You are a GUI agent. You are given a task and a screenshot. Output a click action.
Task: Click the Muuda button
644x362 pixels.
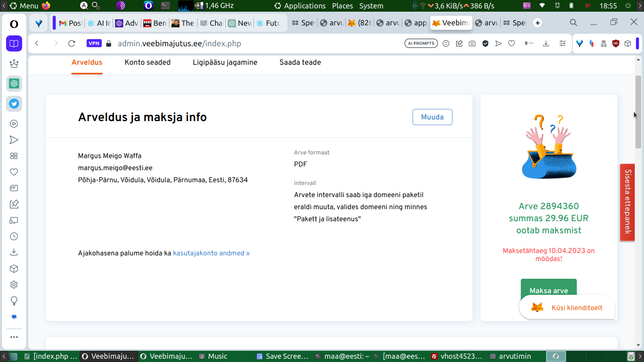point(432,117)
